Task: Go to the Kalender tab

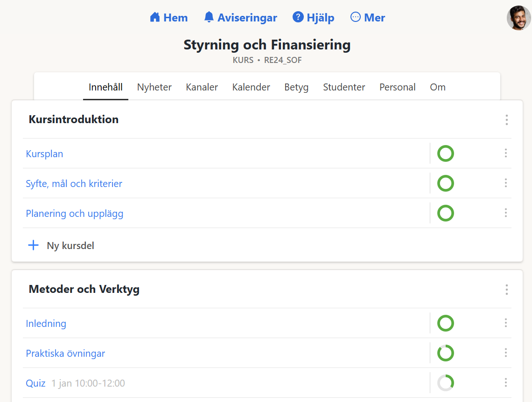Action: pyautogui.click(x=251, y=87)
